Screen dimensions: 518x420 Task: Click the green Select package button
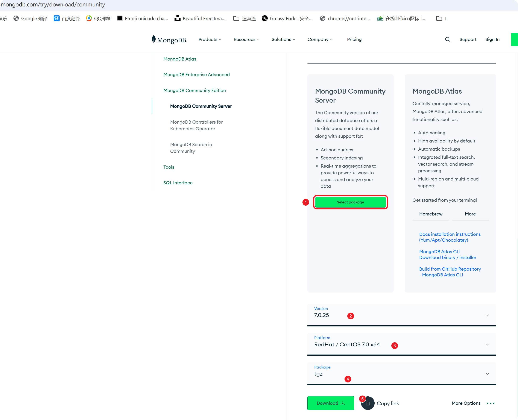click(x=350, y=202)
